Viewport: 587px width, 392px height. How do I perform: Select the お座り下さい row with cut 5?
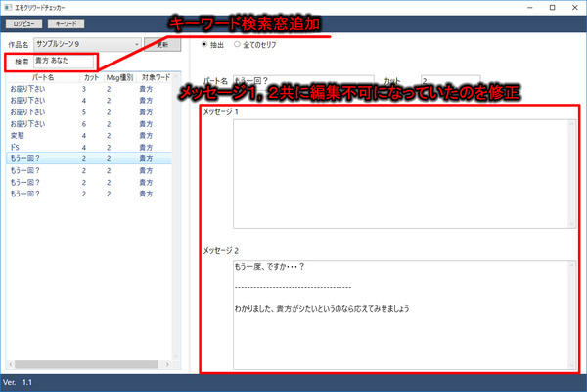pos(89,112)
